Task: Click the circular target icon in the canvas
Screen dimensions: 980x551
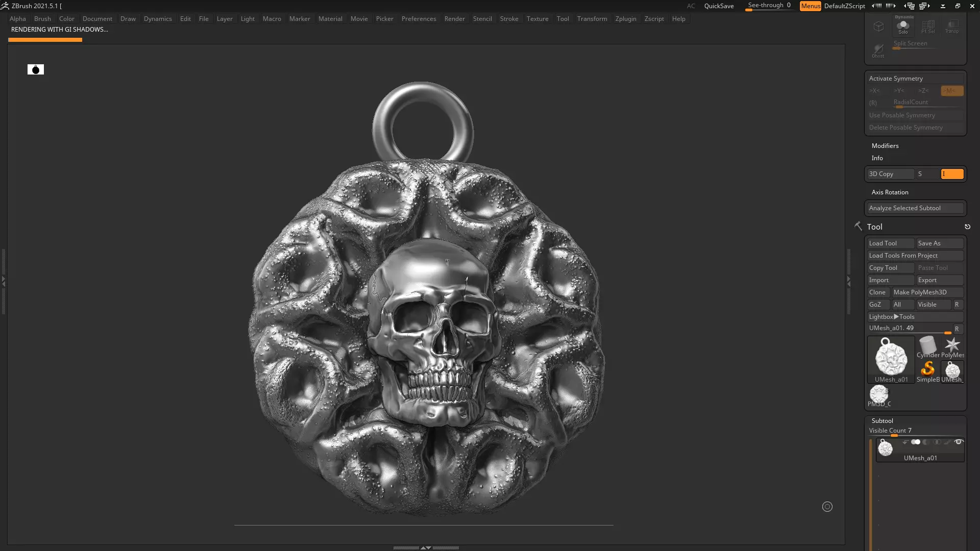Action: click(x=827, y=507)
